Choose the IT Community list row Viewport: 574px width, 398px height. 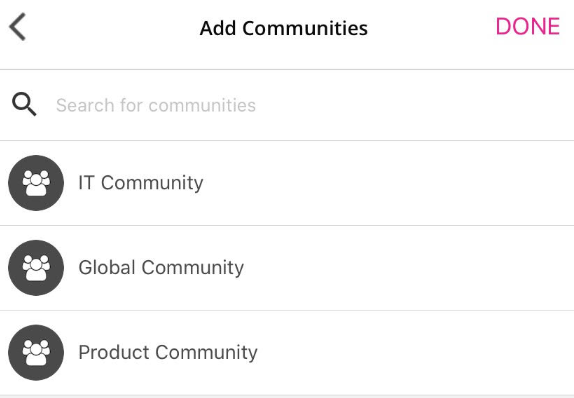[x=287, y=183]
